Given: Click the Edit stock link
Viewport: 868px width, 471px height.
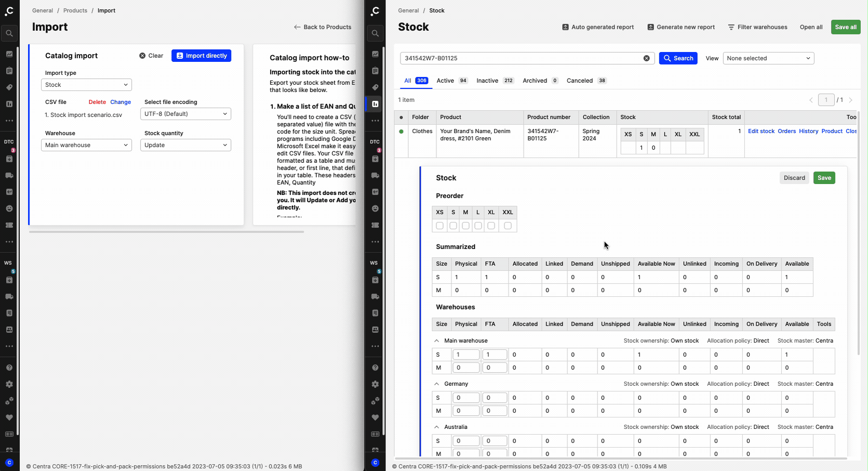Looking at the screenshot, I should tap(761, 131).
